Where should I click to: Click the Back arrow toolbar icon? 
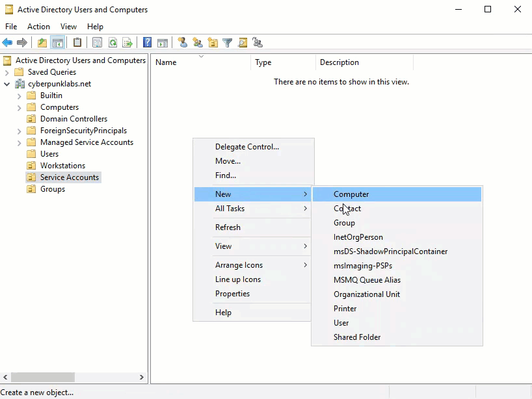[7, 43]
